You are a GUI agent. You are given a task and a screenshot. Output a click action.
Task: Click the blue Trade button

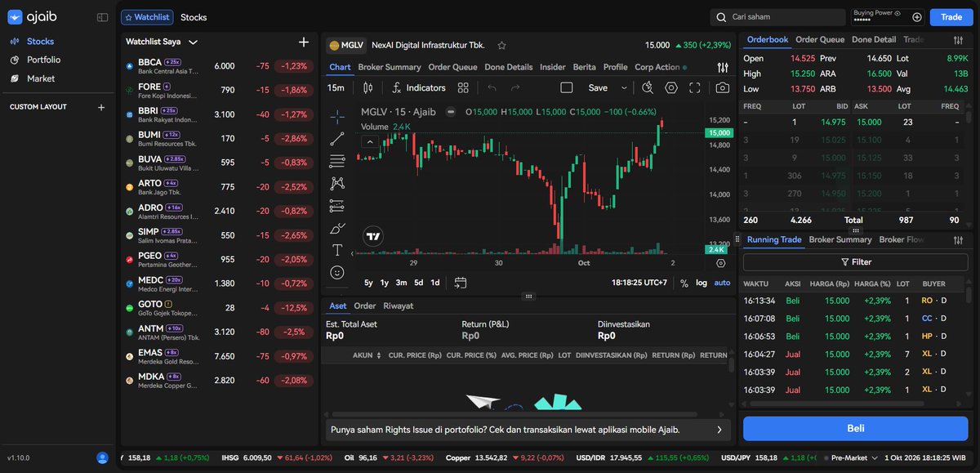(951, 17)
